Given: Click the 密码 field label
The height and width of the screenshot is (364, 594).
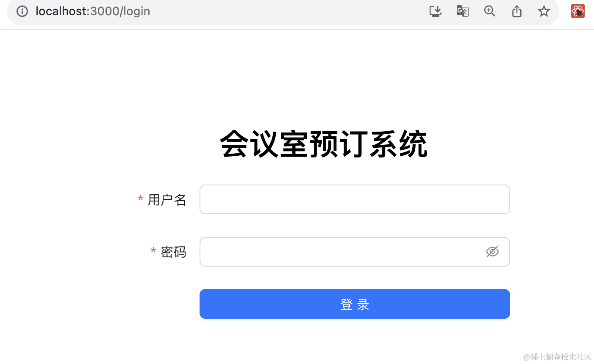Looking at the screenshot, I should [173, 252].
